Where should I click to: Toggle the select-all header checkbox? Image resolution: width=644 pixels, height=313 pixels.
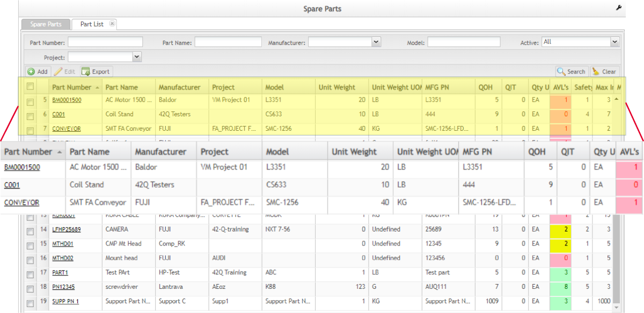[31, 86]
